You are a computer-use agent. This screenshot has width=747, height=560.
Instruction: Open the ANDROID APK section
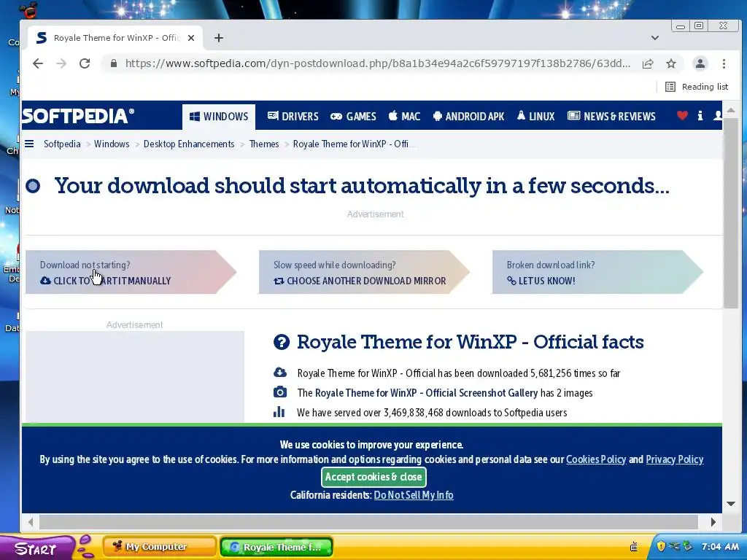click(469, 117)
